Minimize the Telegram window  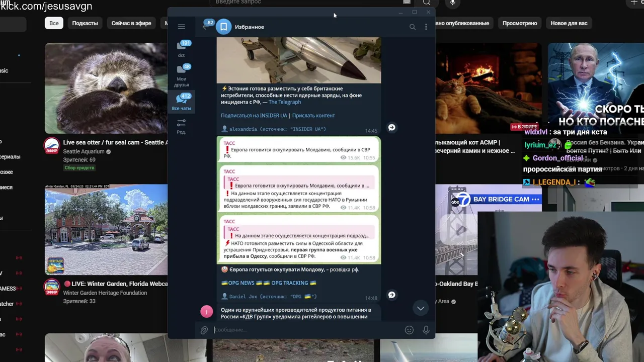point(401,12)
